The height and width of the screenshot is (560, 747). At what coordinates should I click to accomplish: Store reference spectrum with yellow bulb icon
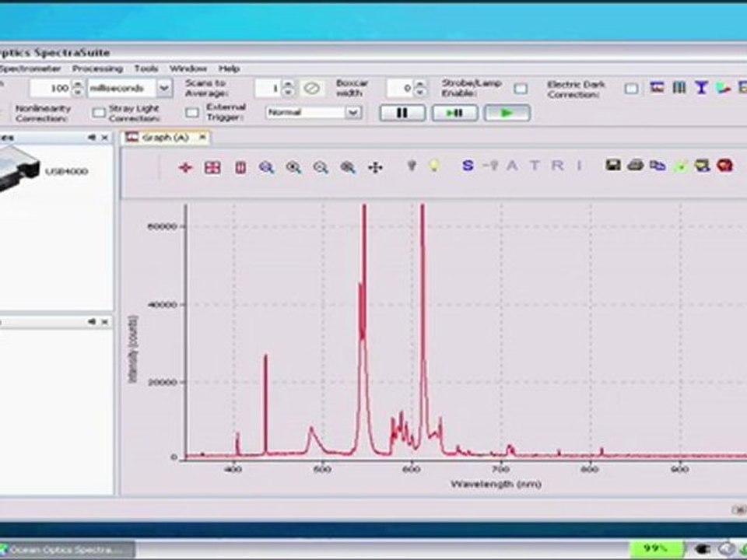click(x=434, y=166)
